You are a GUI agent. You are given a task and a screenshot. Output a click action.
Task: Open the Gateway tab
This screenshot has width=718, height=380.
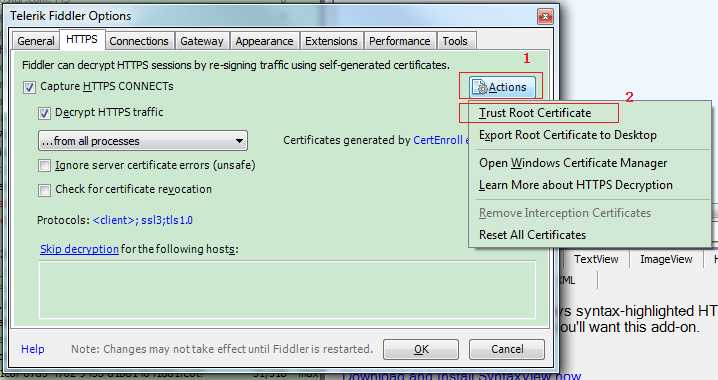pos(201,41)
